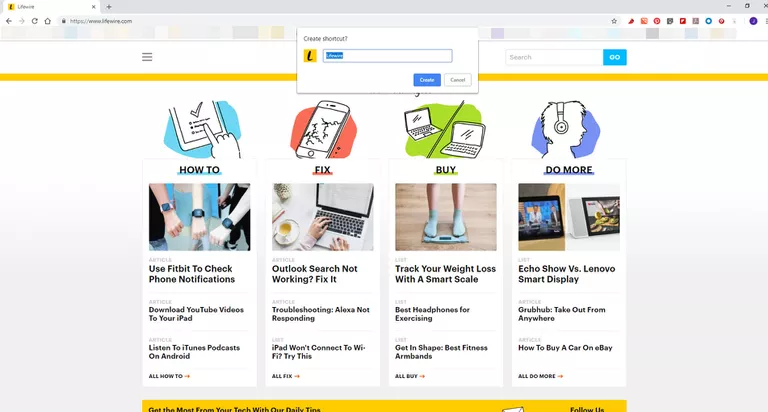
Task: Open the HOW TO section heading
Action: pos(199,170)
